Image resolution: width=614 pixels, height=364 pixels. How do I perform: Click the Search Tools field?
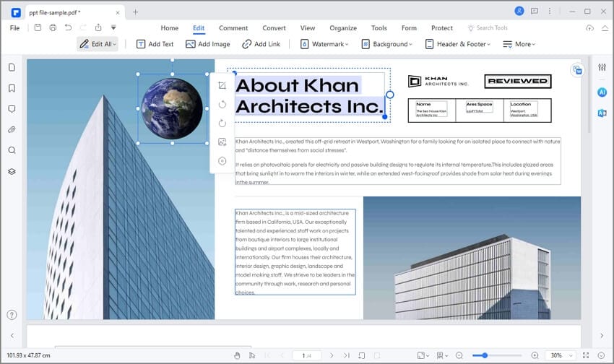pos(488,27)
